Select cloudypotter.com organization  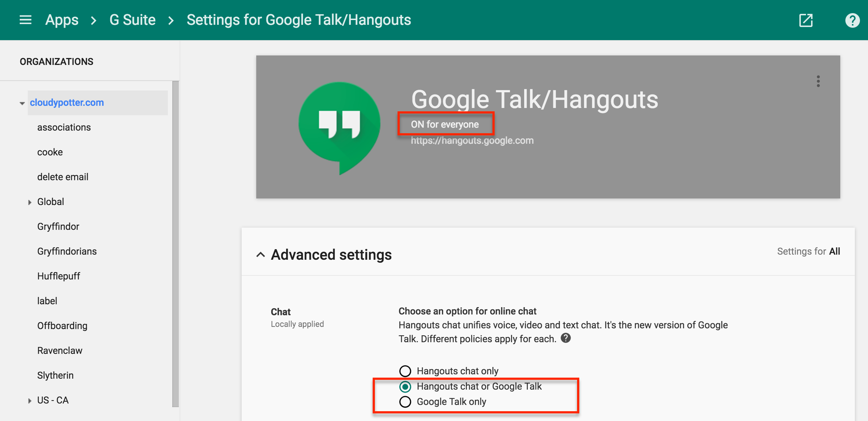click(67, 103)
